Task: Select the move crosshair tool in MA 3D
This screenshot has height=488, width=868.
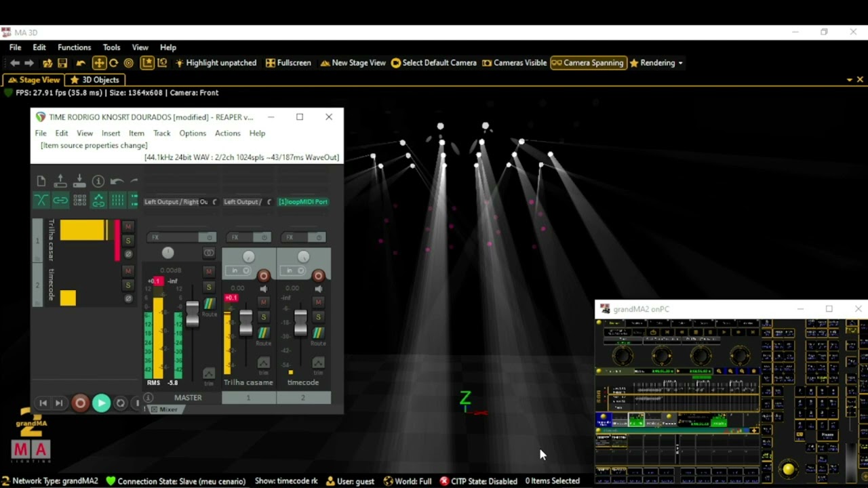Action: tap(99, 63)
